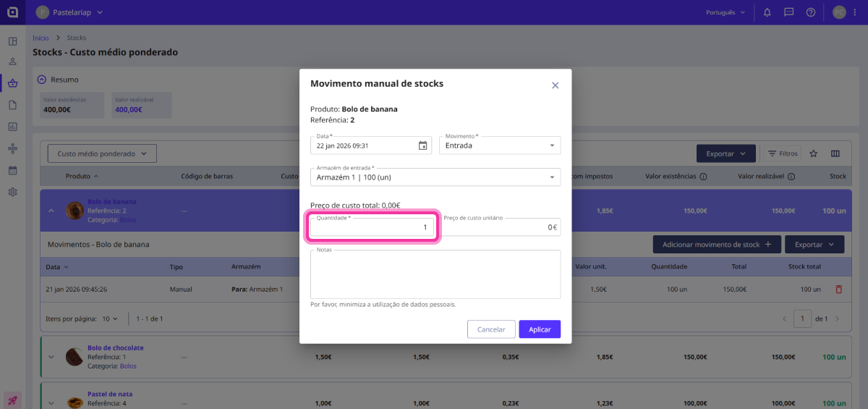Collapse the Resumo section

[42, 80]
